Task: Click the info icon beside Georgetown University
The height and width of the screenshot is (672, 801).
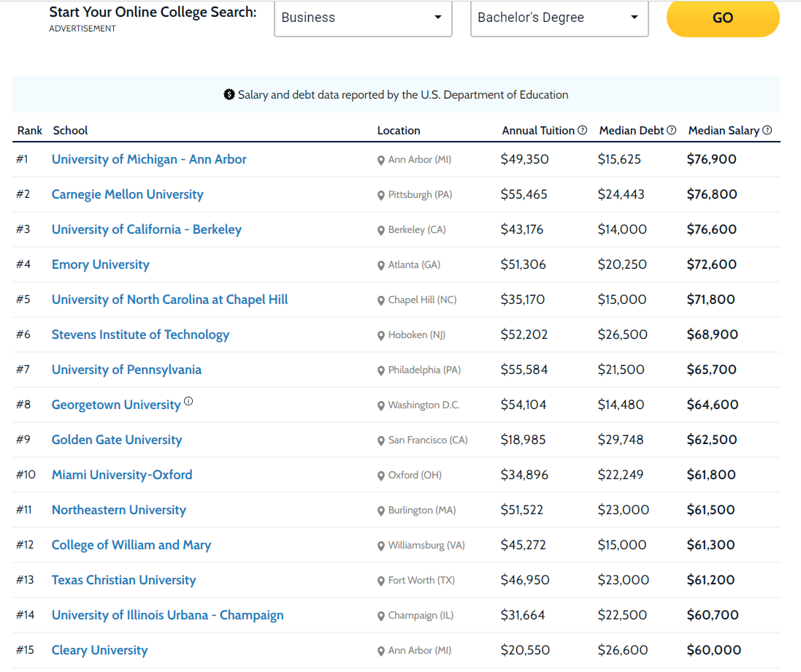Action: tap(188, 401)
